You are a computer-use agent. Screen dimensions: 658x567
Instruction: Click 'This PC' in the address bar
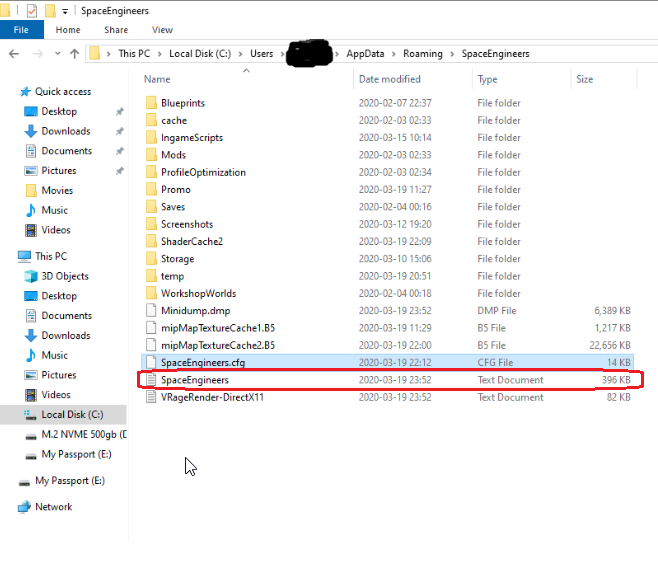(x=134, y=54)
